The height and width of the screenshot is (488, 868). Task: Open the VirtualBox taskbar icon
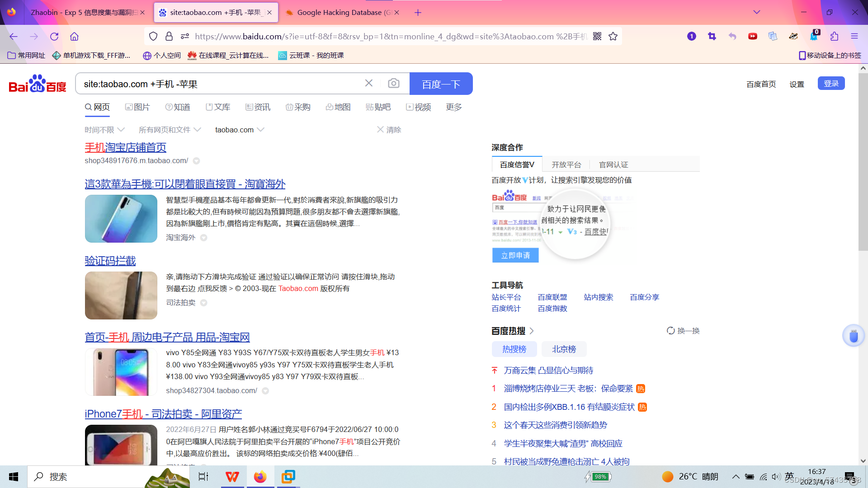288,477
